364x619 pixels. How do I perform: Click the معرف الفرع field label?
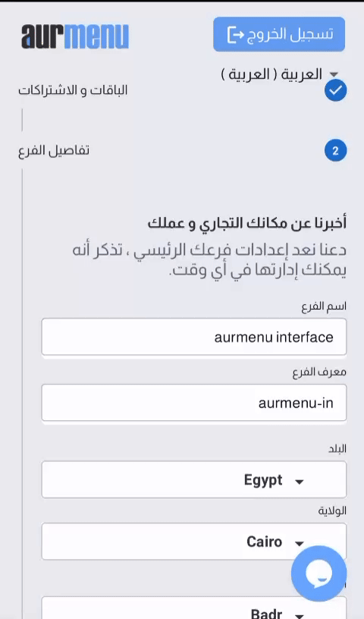coord(319,372)
